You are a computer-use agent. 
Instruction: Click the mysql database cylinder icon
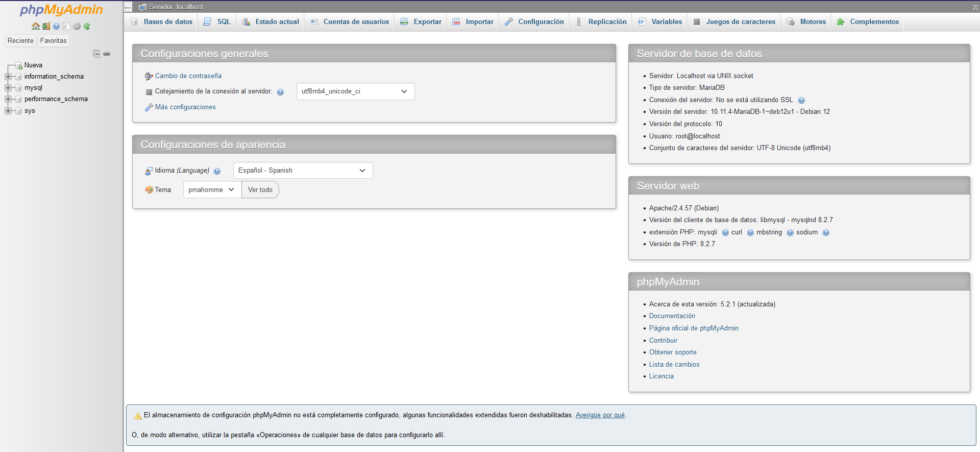(x=19, y=88)
